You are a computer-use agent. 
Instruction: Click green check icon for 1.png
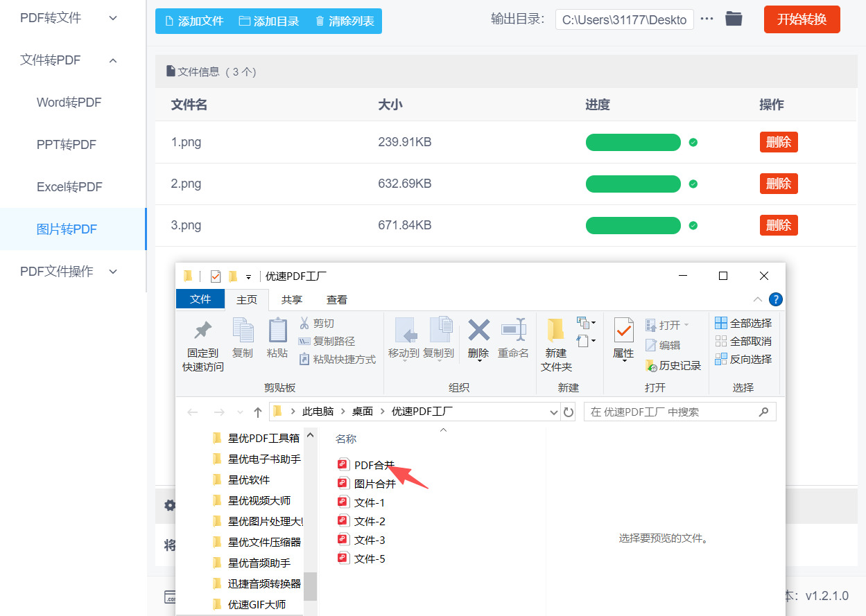click(x=693, y=142)
